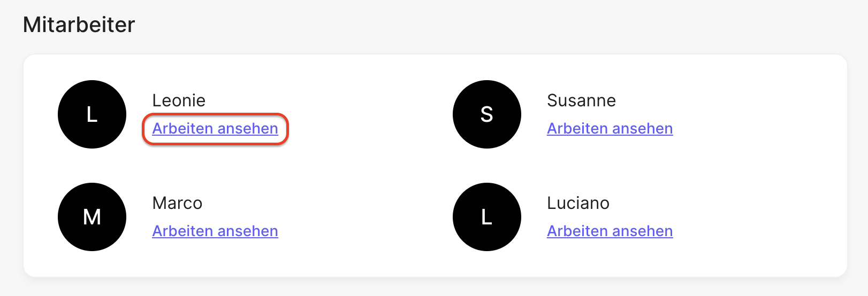Click the Mitarbeiter section heading
This screenshot has width=868, height=296.
click(x=79, y=25)
